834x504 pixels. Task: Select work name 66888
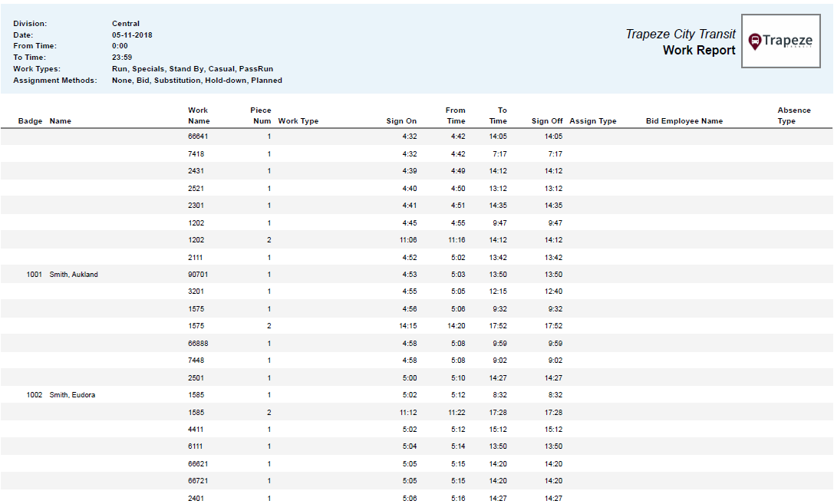click(x=198, y=344)
